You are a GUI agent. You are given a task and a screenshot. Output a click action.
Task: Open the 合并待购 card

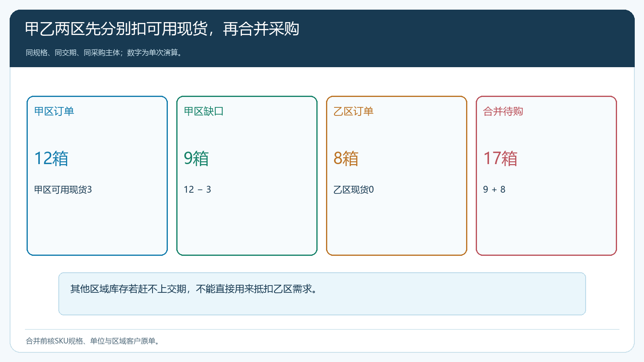(x=546, y=176)
